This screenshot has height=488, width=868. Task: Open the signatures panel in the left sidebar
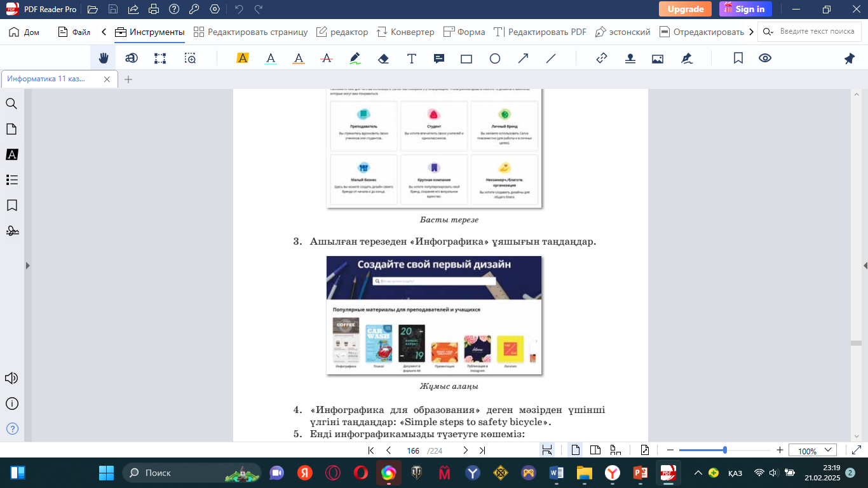(x=11, y=231)
